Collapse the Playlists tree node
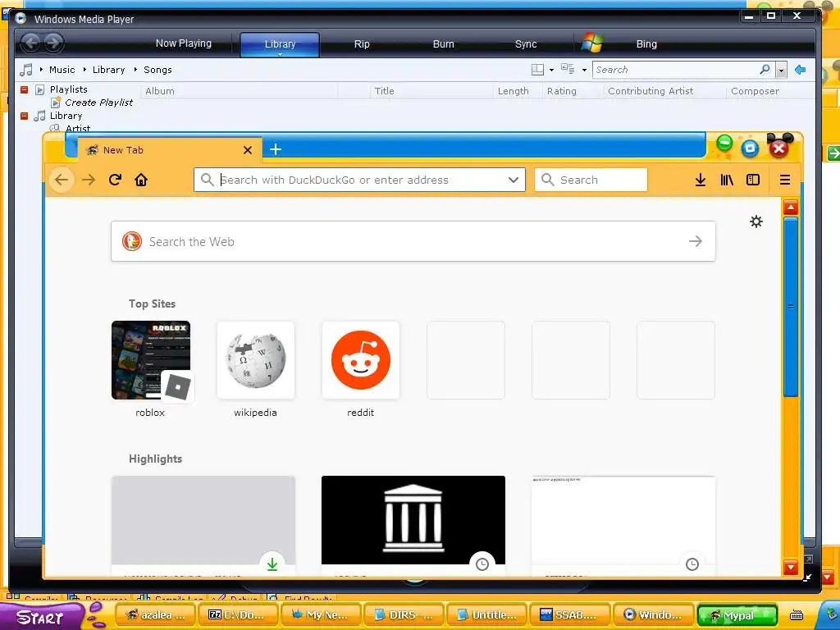 (24, 89)
